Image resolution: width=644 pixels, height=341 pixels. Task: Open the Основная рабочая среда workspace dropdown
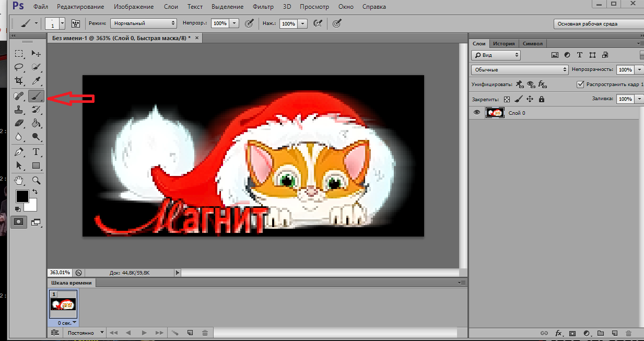click(599, 24)
